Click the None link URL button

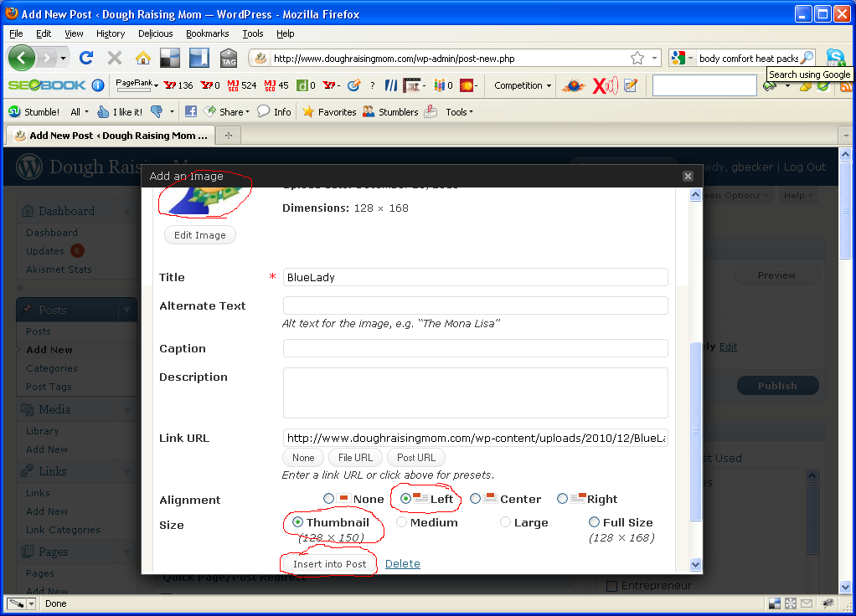[303, 457]
